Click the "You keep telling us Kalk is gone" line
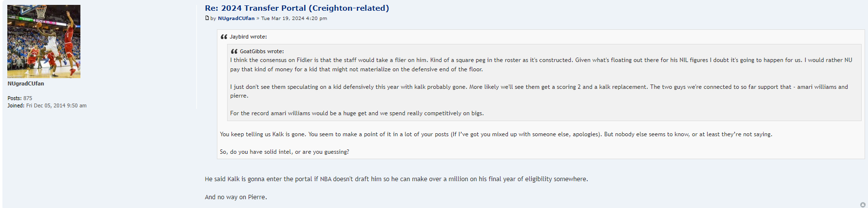This screenshot has width=868, height=208. coord(496,134)
